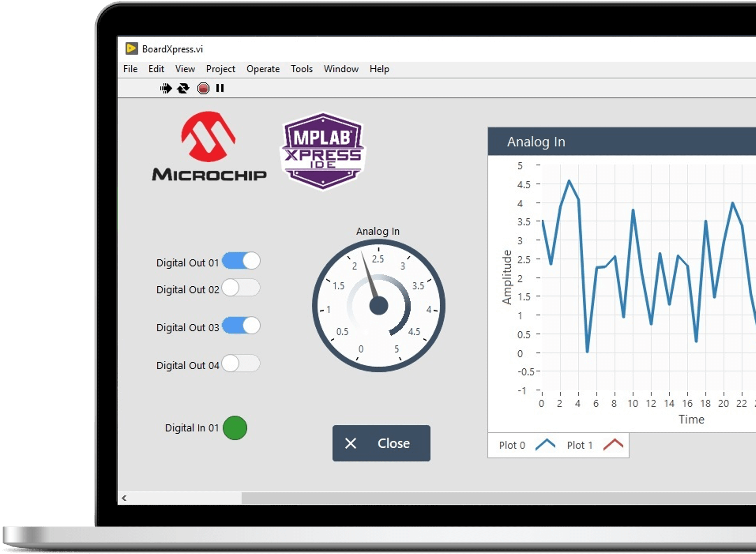Click the Close button
This screenshot has width=756, height=554.
(381, 443)
